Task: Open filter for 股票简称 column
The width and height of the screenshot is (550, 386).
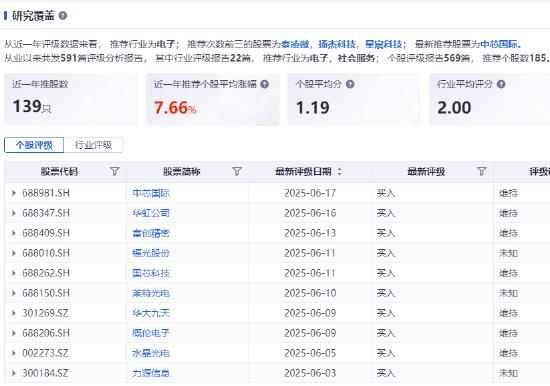Action: tap(237, 171)
